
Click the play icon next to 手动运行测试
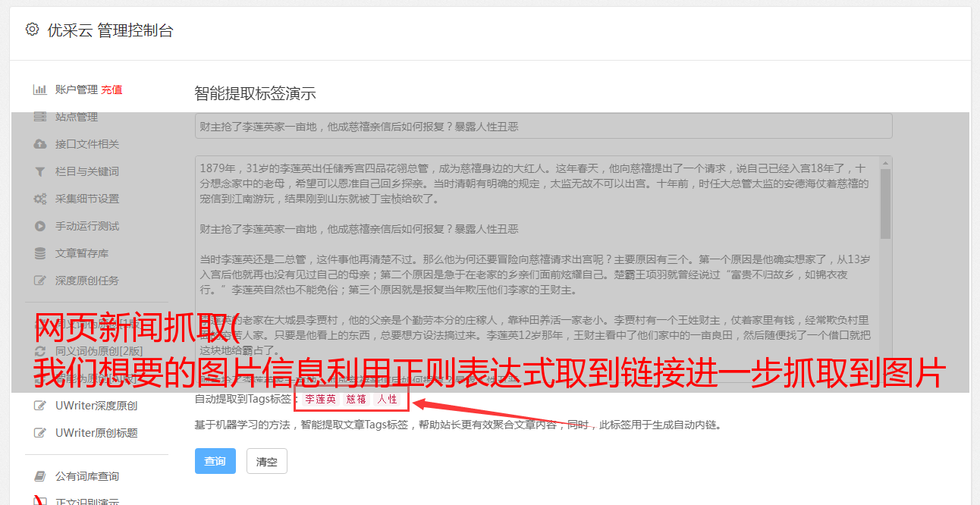(40, 226)
